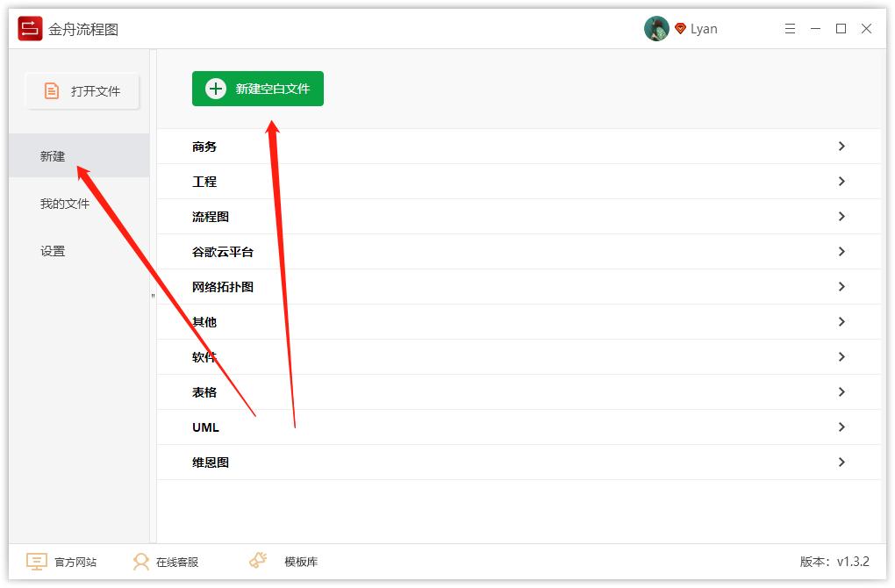The width and height of the screenshot is (895, 588).
Task: Click the 模板库 template library icon
Action: tap(256, 559)
